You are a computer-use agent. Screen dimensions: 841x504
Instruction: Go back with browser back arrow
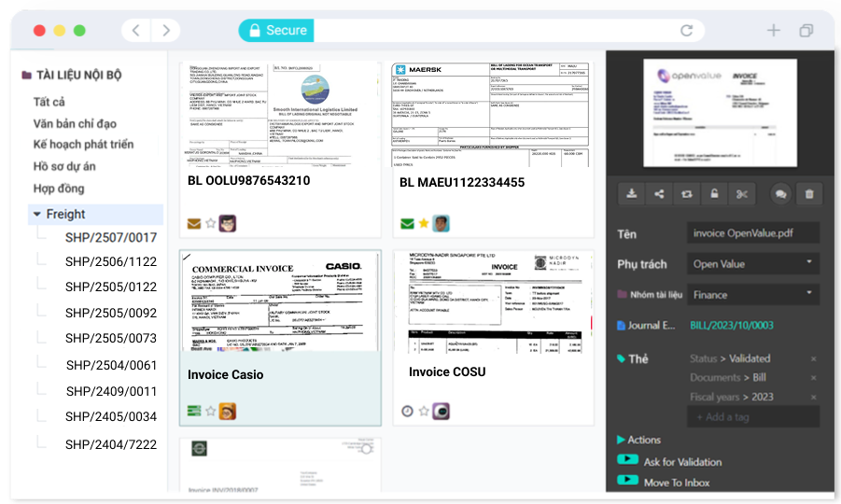136,31
